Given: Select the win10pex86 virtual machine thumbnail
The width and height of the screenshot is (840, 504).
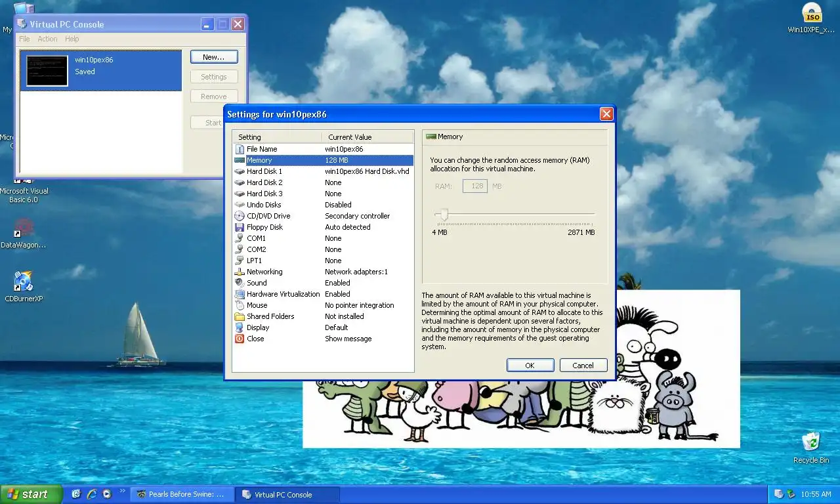Looking at the screenshot, I should point(47,70).
